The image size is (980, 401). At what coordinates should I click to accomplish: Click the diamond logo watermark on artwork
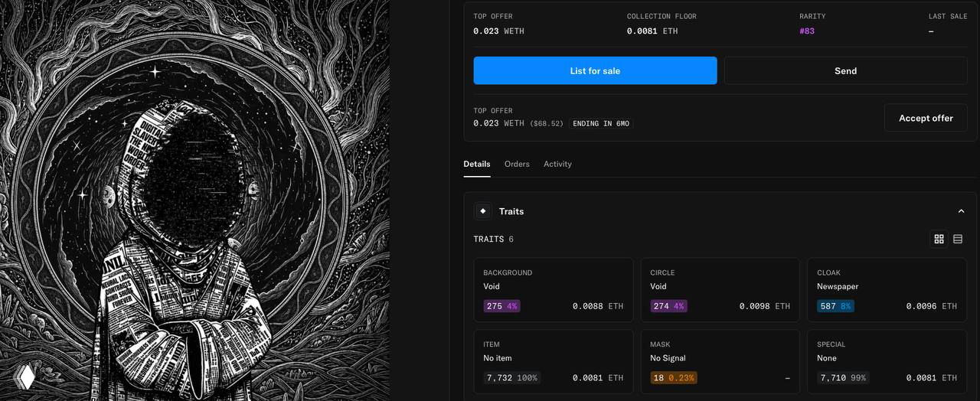pos(25,377)
